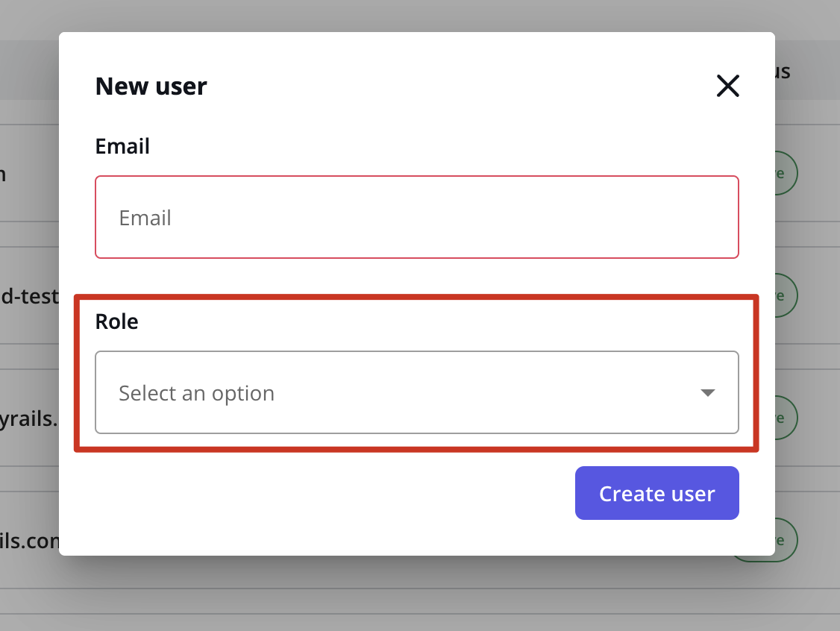Screen dimensions: 840x631
Task: Click the Role dropdown arrow
Action: tap(708, 392)
